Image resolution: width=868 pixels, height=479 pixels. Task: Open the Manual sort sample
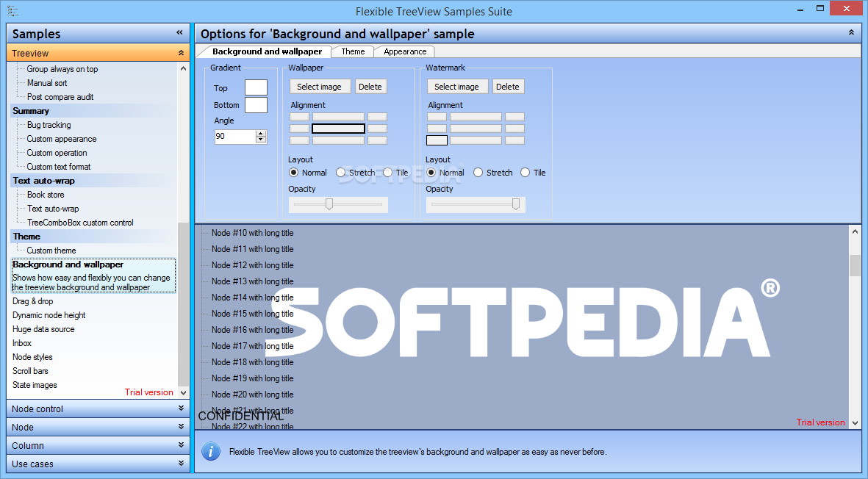[47, 83]
